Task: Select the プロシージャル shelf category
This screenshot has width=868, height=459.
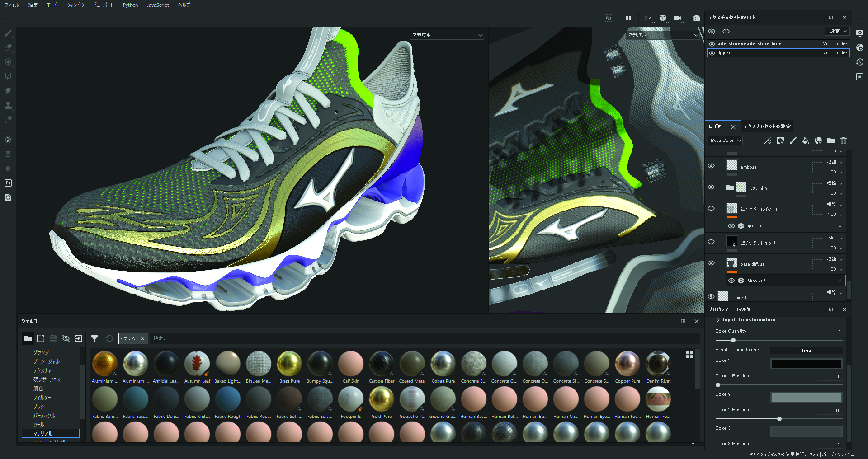Action: 46,361
